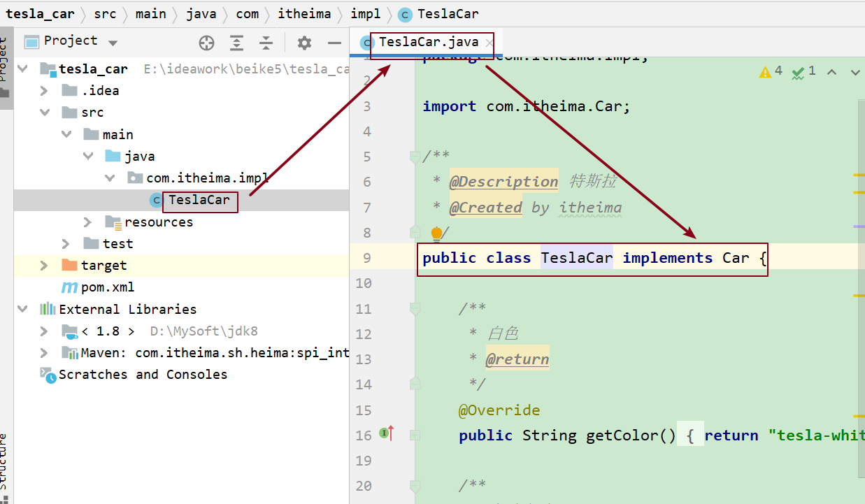Click the collapse all icon in Project panel
Viewport: 865px width, 504px height.
[x=266, y=43]
